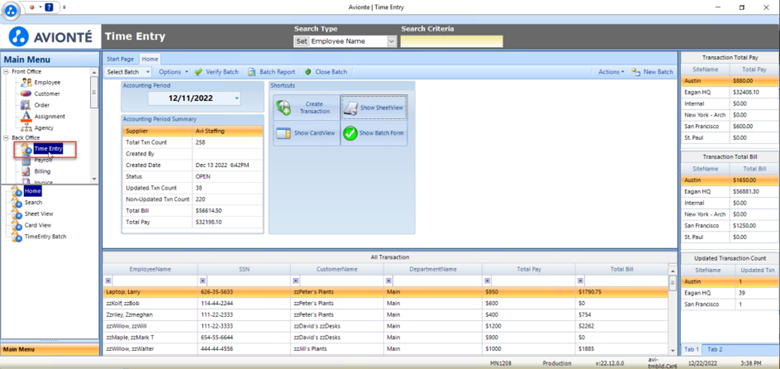Switch to the Home tab

point(150,59)
